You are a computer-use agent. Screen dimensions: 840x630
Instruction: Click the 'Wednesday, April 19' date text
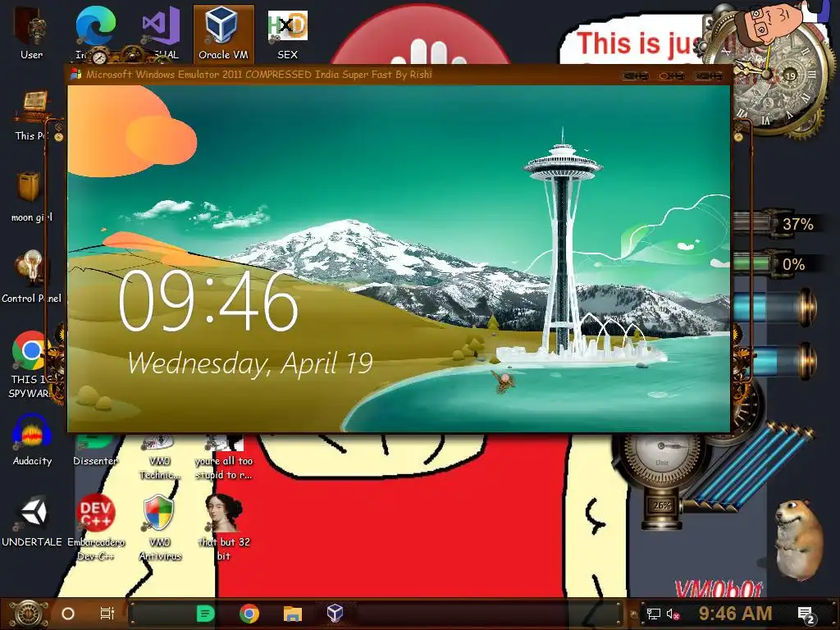pos(249,363)
